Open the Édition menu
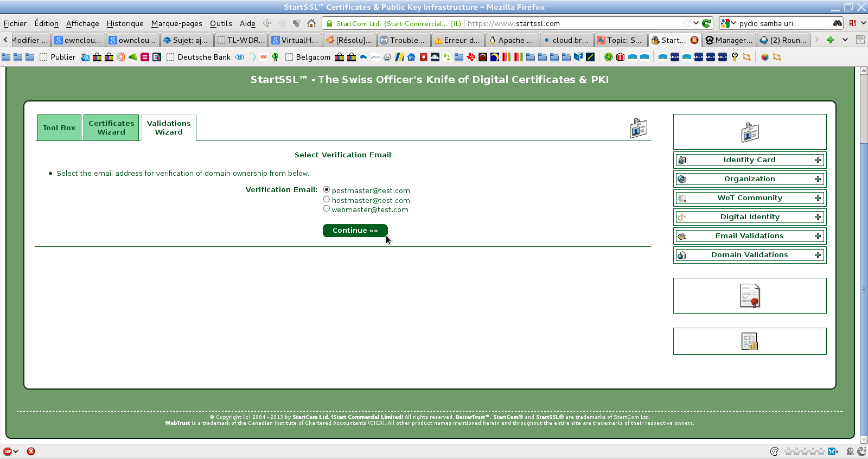Image resolution: width=868 pixels, height=459 pixels. tap(47, 23)
